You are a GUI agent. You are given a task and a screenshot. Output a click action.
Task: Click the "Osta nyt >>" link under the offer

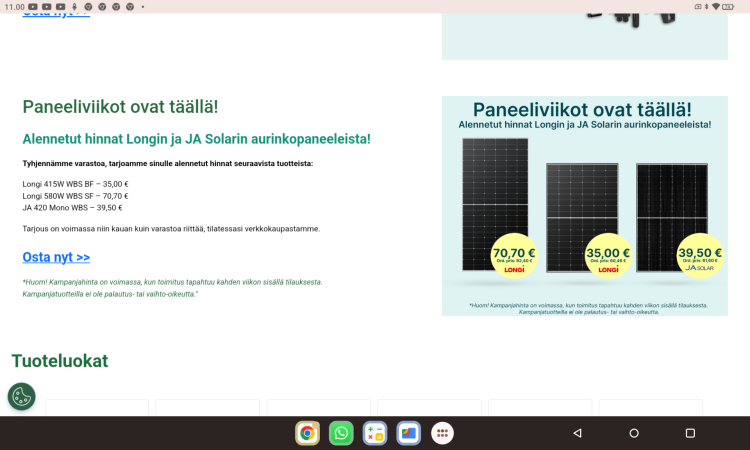click(x=56, y=257)
